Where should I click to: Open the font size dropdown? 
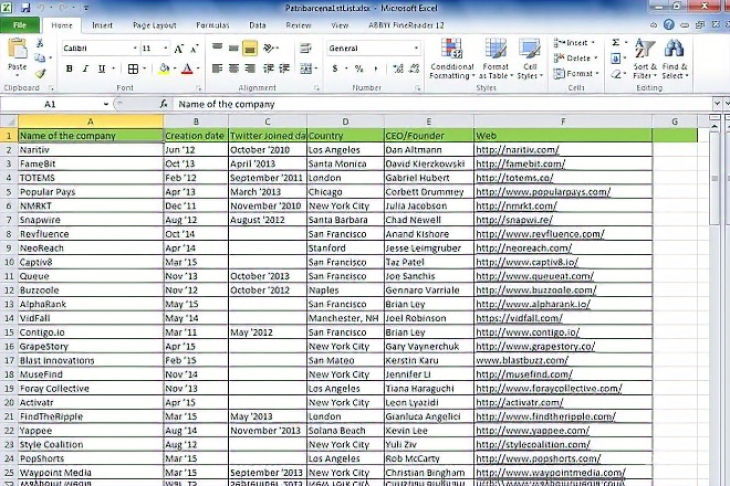click(165, 48)
